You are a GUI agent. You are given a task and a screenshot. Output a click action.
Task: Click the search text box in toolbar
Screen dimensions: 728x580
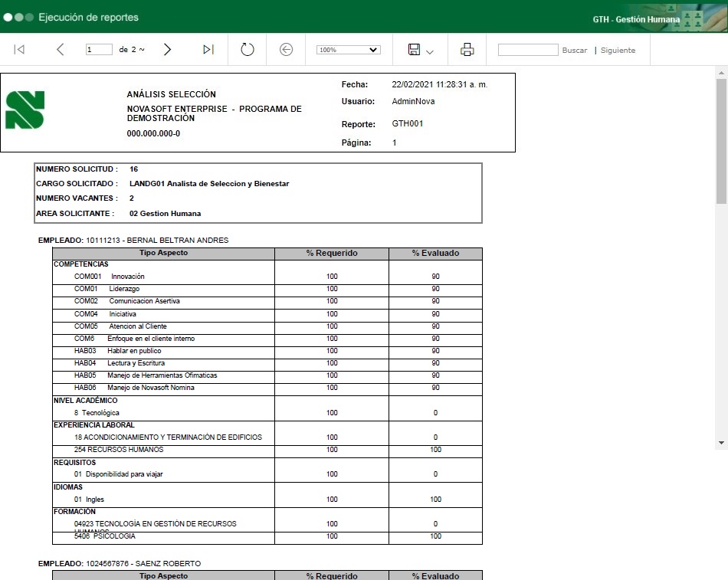528,50
